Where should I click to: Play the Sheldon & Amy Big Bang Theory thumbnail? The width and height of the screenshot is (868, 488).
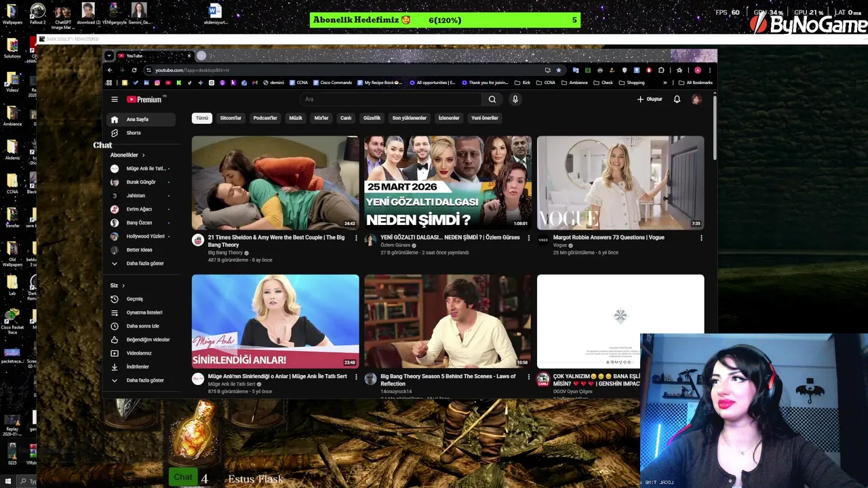275,183
